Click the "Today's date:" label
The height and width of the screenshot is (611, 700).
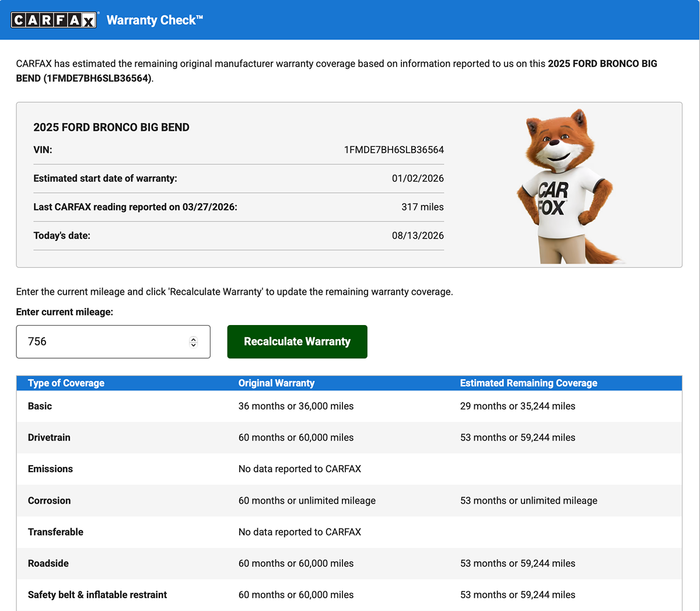click(62, 236)
